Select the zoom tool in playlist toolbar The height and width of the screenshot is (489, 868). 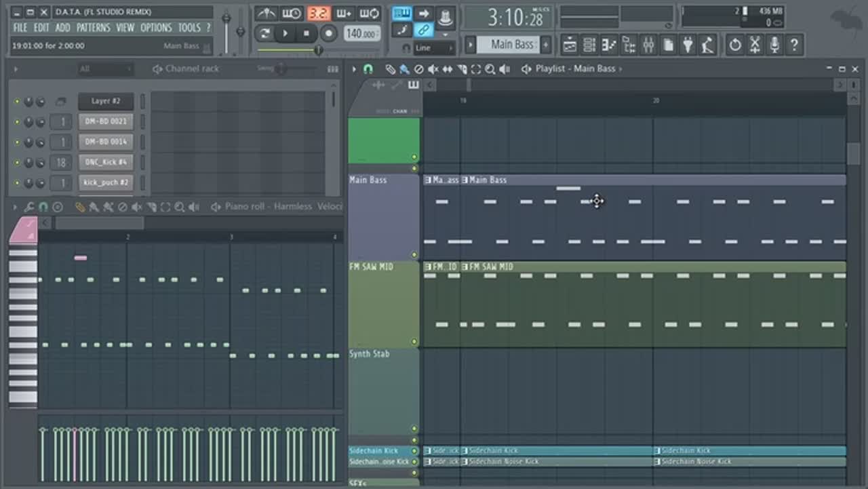pos(490,69)
